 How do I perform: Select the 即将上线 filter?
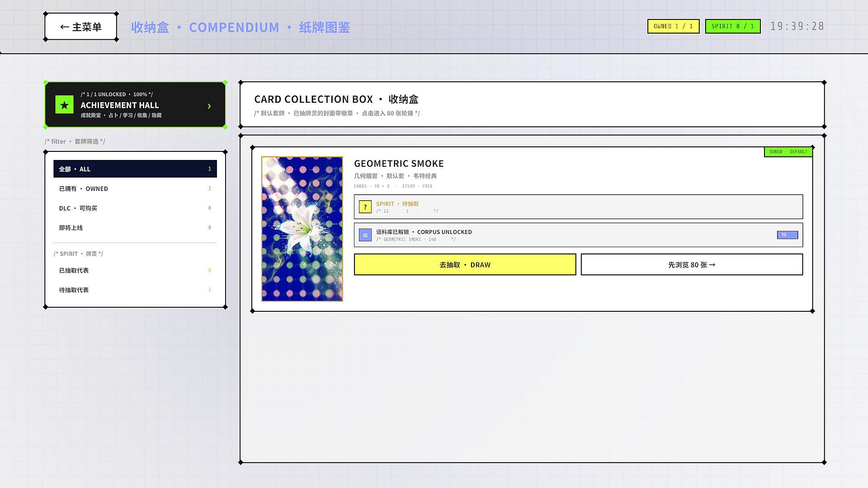coord(135,227)
